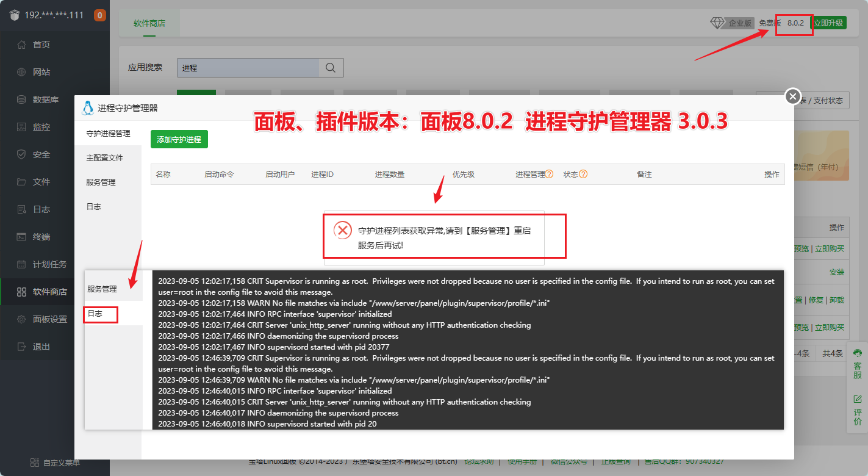Click the 应用搜索 input field
868x476 pixels.
pos(248,68)
